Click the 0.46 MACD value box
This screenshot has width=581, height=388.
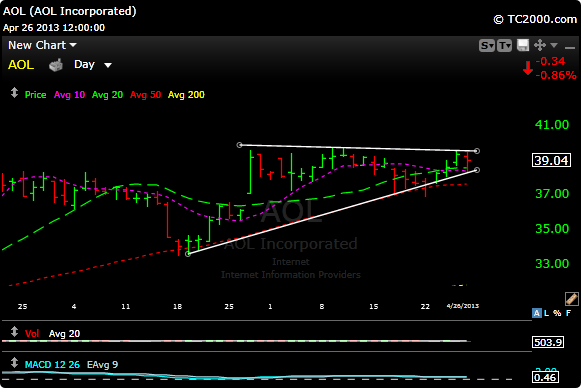545,378
